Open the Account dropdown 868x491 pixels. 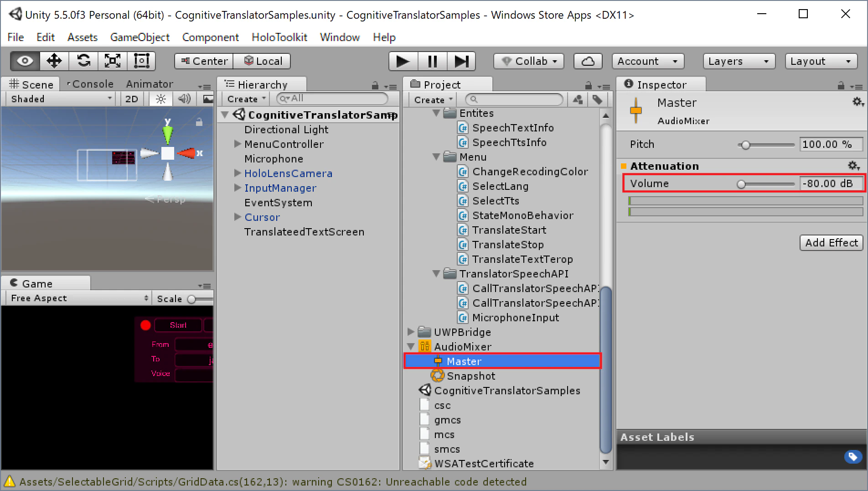point(648,61)
